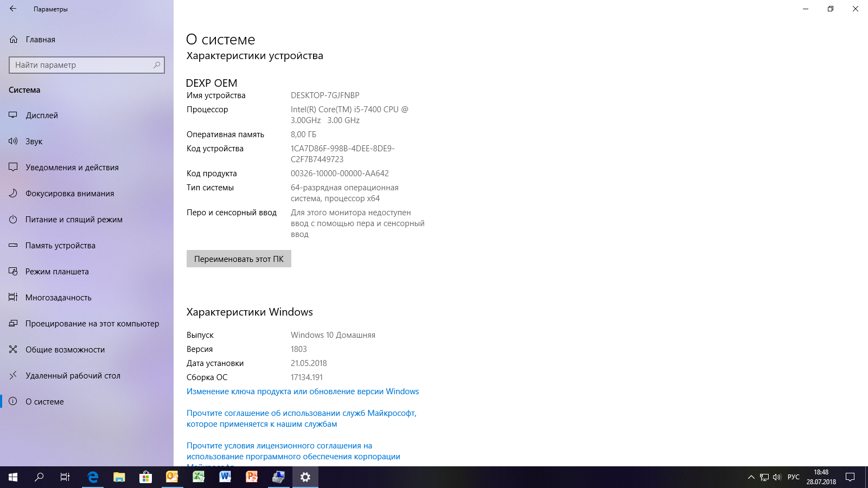Click the system type value 64-разрядная операционная система
The height and width of the screenshot is (488, 868).
(x=344, y=193)
